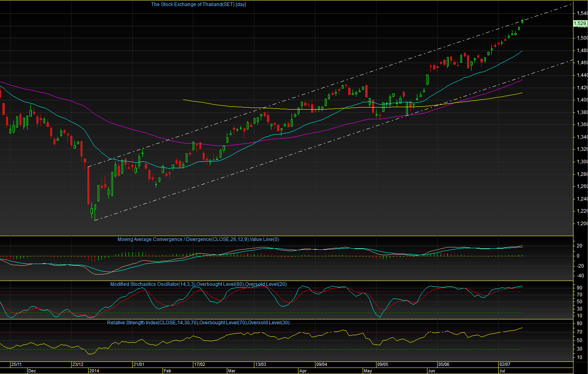Screen dimensions: 588x374
Task: Click the 70 label on the RSI axis
Action: click(580, 332)
